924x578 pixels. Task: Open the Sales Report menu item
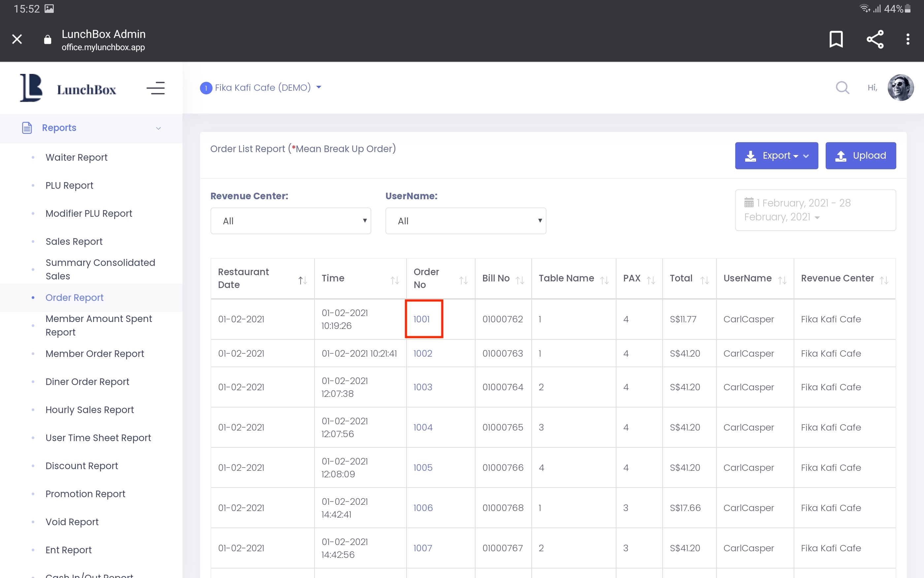tap(74, 241)
